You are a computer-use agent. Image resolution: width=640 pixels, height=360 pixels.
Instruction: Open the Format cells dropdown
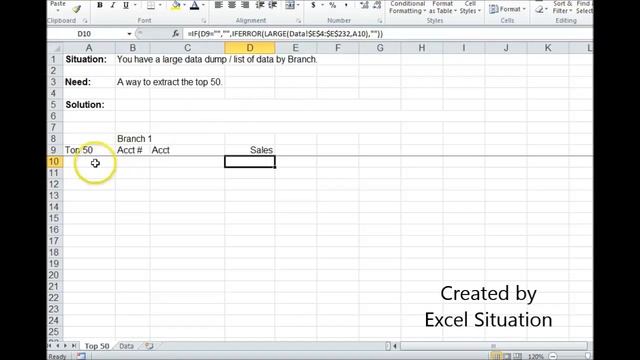pos(507,9)
